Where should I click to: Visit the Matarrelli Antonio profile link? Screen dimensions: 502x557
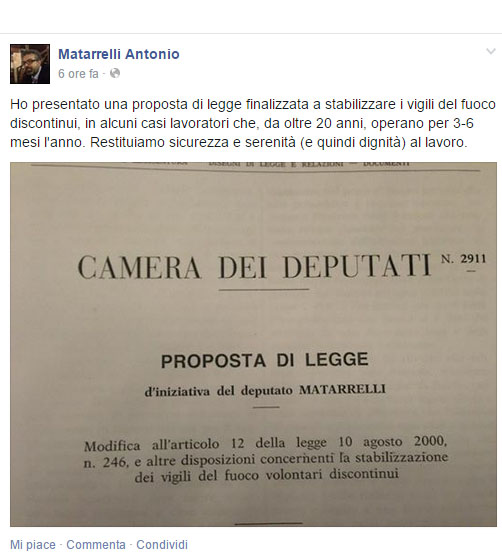coord(119,54)
